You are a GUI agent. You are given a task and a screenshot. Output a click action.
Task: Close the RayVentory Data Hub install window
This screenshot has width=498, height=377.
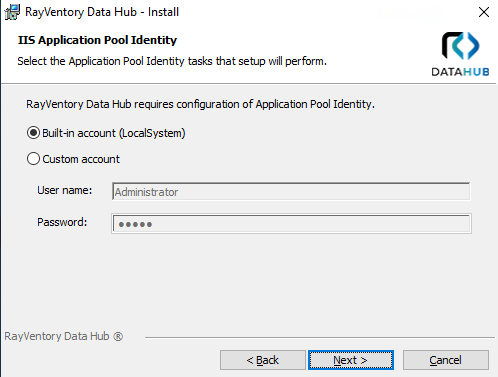484,12
